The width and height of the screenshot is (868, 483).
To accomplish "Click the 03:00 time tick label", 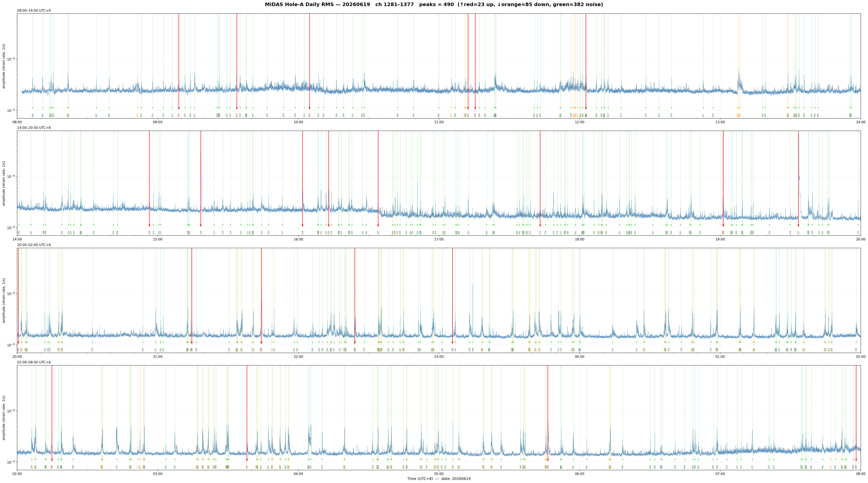I will 158,474.
